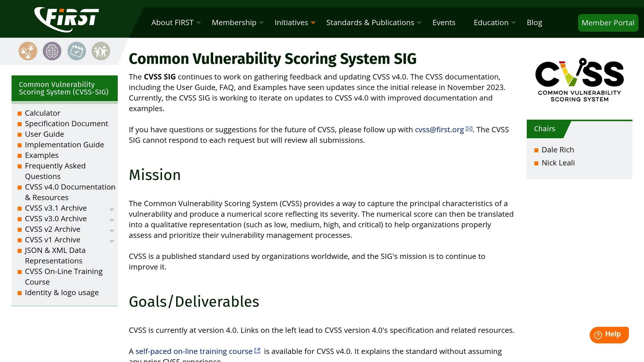Expand the CVSS v3.1 Archive submenu arrow
This screenshot has height=362, width=644.
click(x=112, y=209)
